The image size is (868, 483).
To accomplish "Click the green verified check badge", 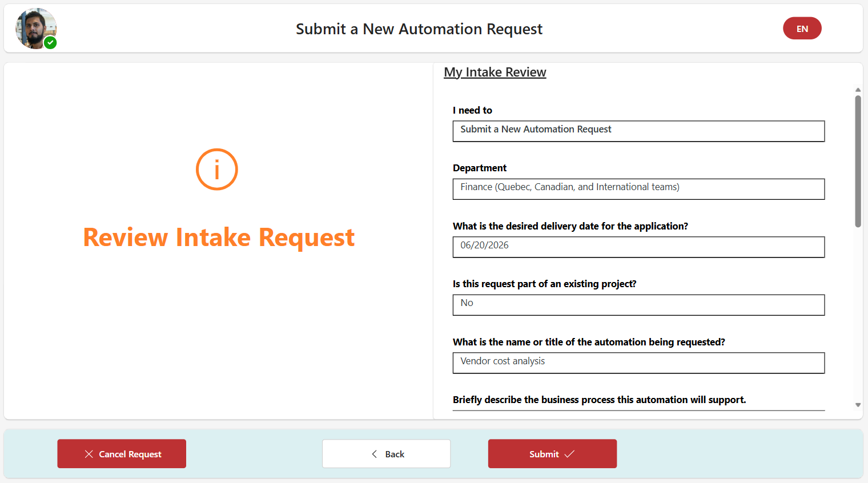I will tap(50, 43).
